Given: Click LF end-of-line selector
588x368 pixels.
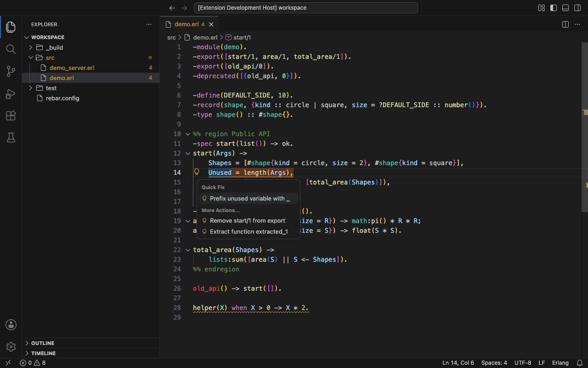Looking at the screenshot, I should point(542,363).
